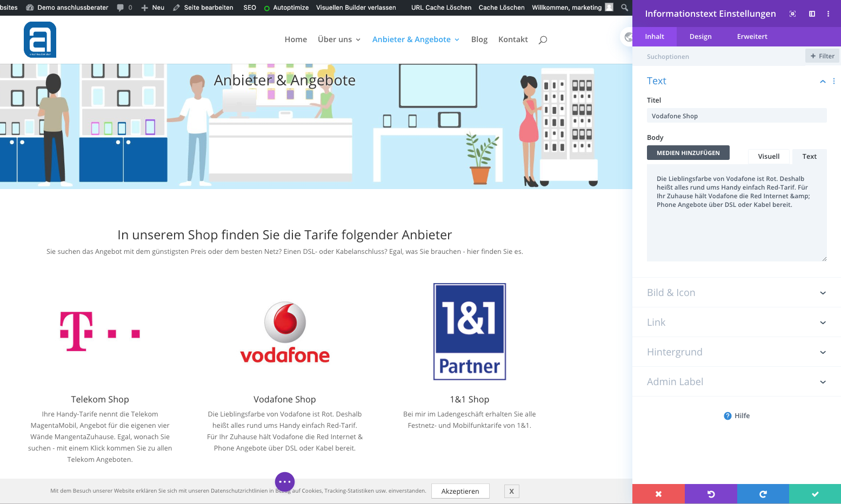Viewport: 841px width, 504px height.
Task: Click the comments bubble icon in admin bar
Action: [121, 8]
